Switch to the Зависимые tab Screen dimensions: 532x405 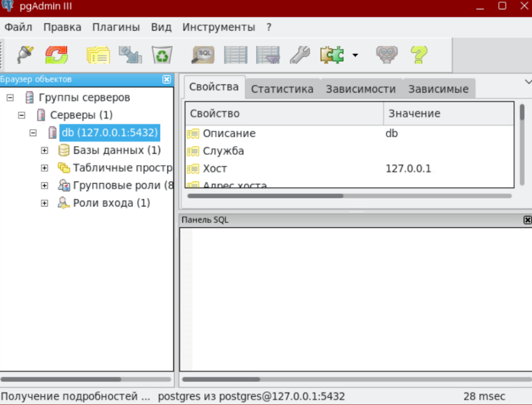(438, 89)
